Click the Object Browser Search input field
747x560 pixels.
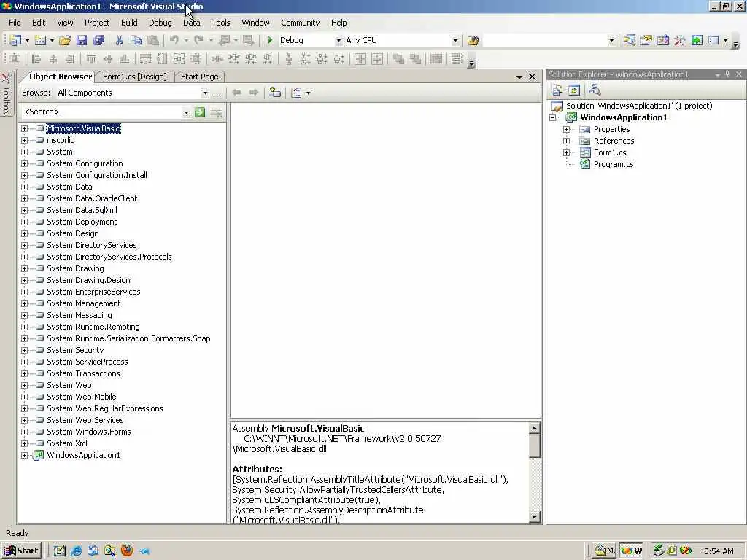coord(102,112)
